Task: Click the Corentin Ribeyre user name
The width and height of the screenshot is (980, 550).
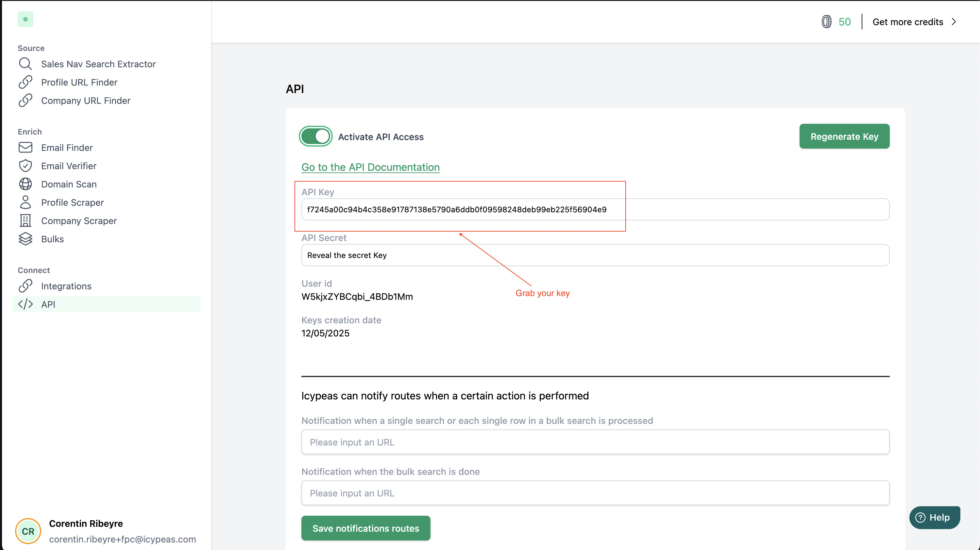Action: click(86, 524)
